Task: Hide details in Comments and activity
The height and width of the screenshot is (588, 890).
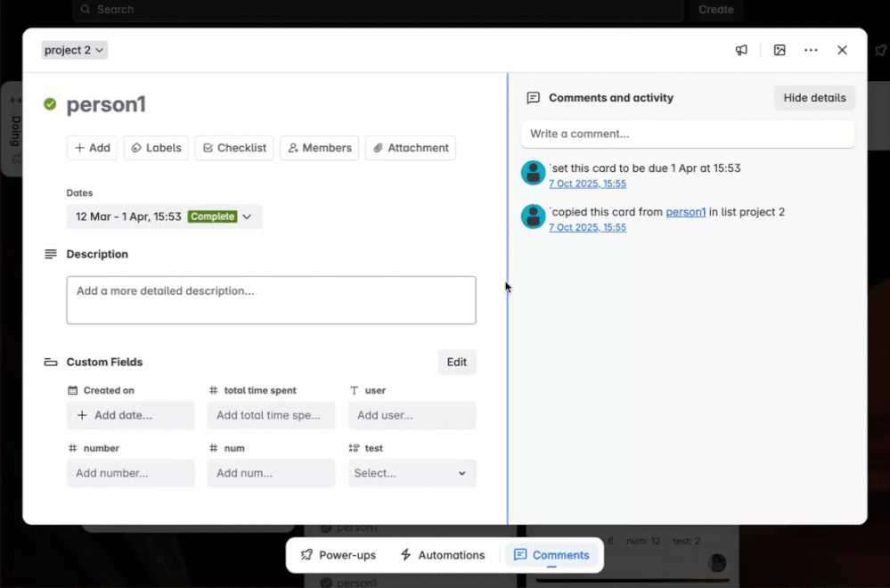Action: click(814, 98)
